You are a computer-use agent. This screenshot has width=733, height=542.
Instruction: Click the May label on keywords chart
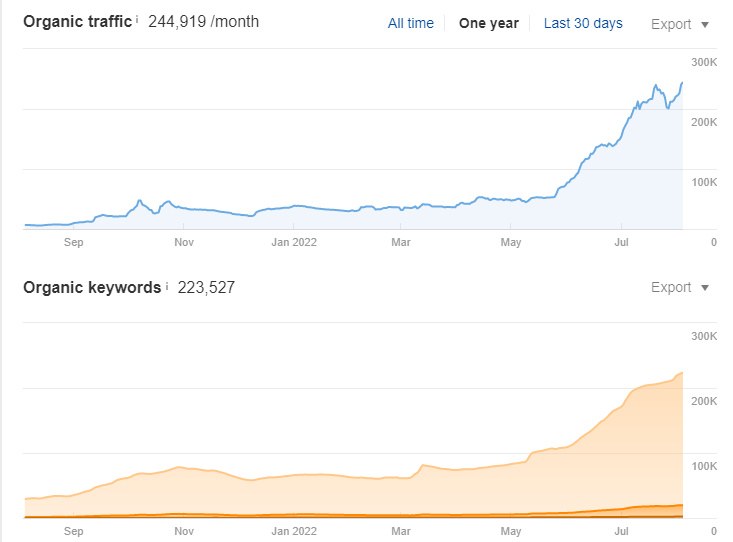click(x=511, y=531)
